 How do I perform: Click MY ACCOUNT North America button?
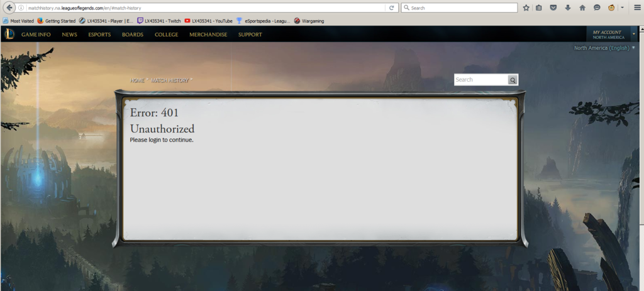(x=608, y=35)
